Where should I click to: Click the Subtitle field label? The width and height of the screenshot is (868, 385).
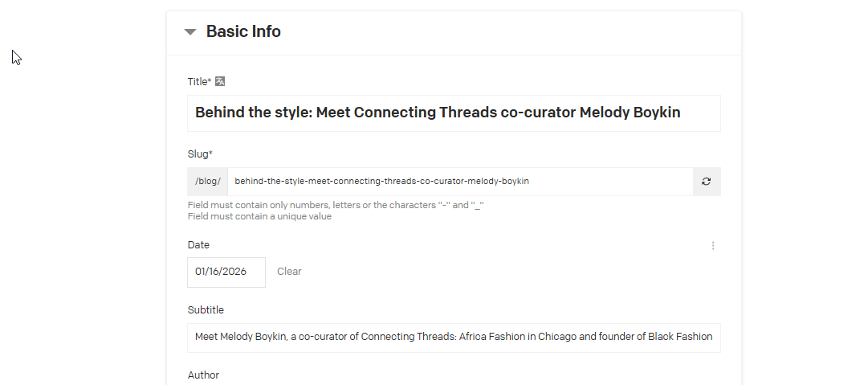tap(206, 310)
